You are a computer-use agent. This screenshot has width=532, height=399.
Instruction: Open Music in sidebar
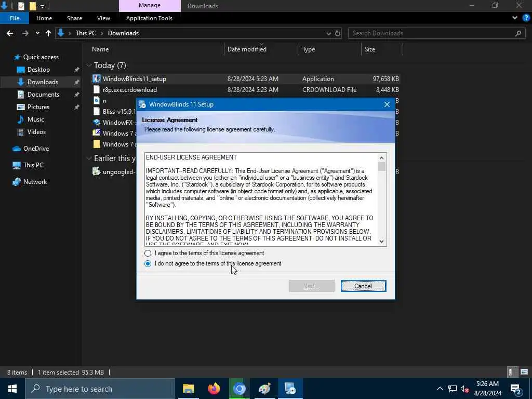click(x=36, y=119)
